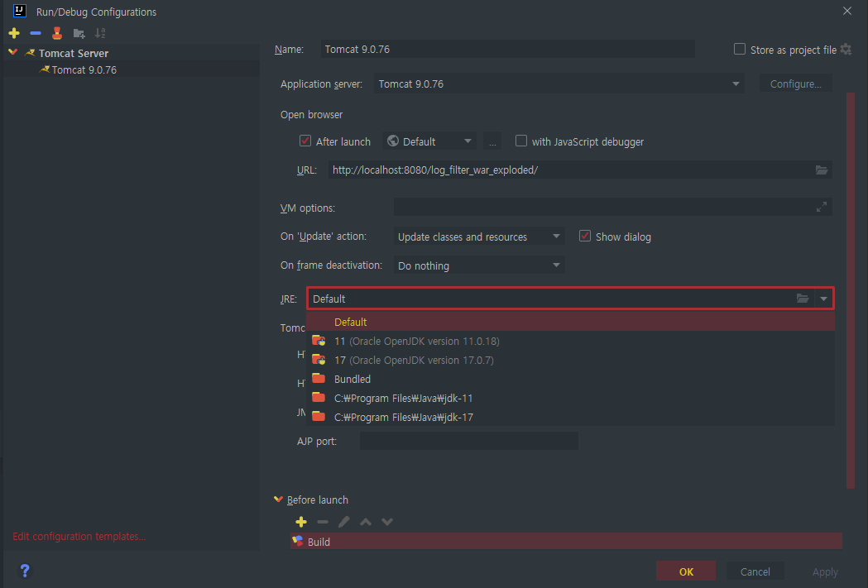Click the Cancel button
The width and height of the screenshot is (868, 588).
click(x=755, y=571)
